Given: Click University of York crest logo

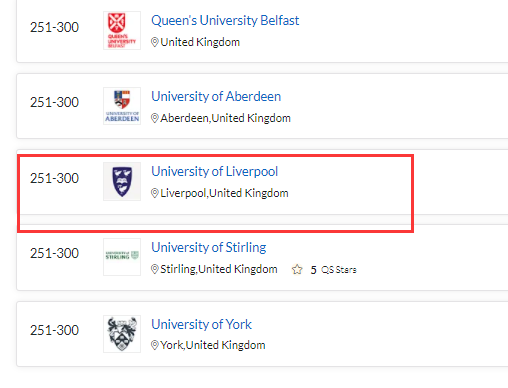Looking at the screenshot, I should pyautogui.click(x=122, y=334).
